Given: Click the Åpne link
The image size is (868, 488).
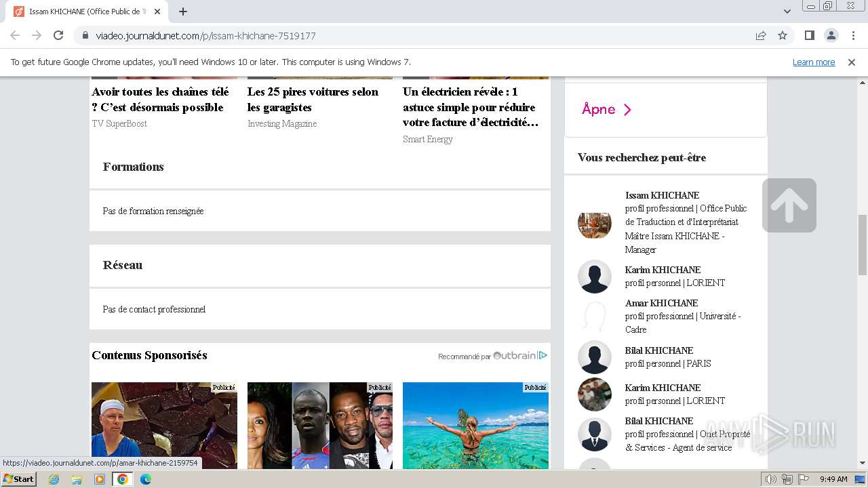Looking at the screenshot, I should click(606, 109).
